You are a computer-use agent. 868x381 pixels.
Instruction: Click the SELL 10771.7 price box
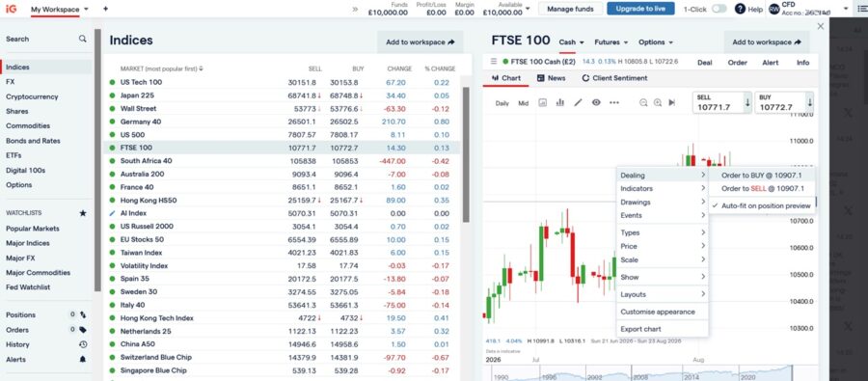click(722, 102)
